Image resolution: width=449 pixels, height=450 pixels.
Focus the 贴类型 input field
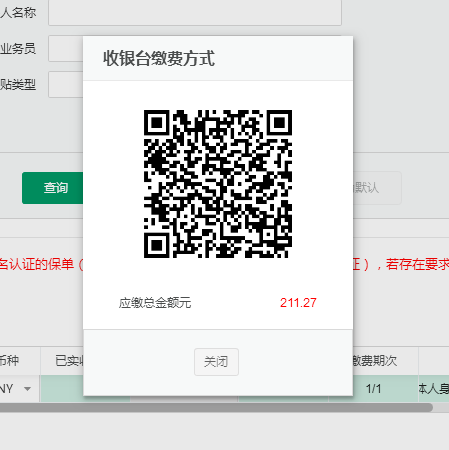pyautogui.click(x=66, y=85)
